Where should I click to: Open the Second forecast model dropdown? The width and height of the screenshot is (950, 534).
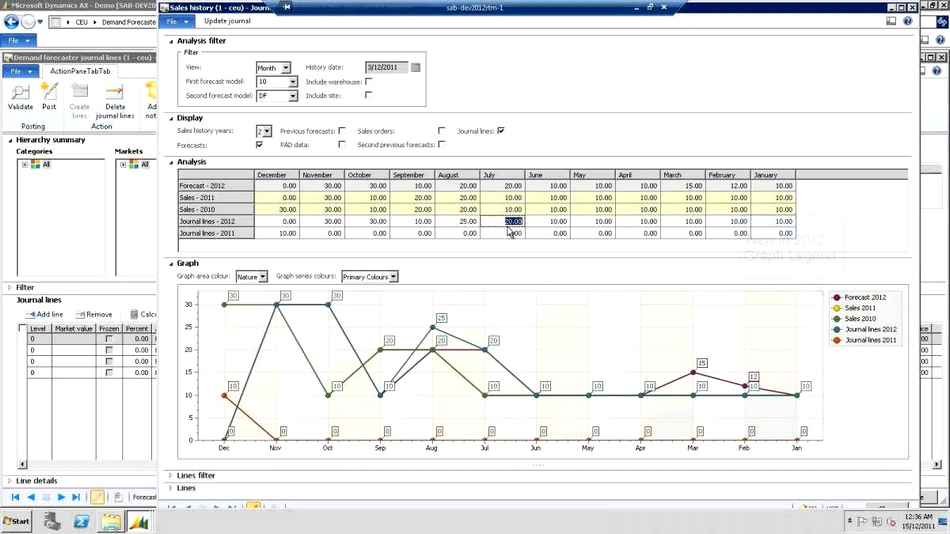[293, 96]
